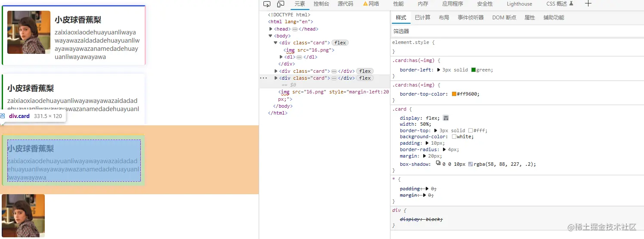
Task: Click the width: 50% declaration
Action: [x=415, y=124]
